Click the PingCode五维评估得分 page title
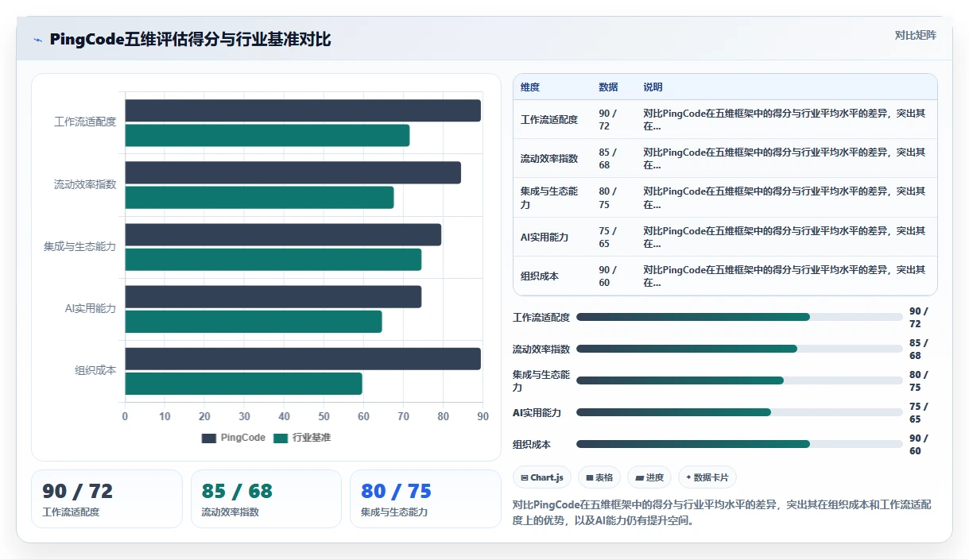The image size is (969, 560). click(190, 40)
